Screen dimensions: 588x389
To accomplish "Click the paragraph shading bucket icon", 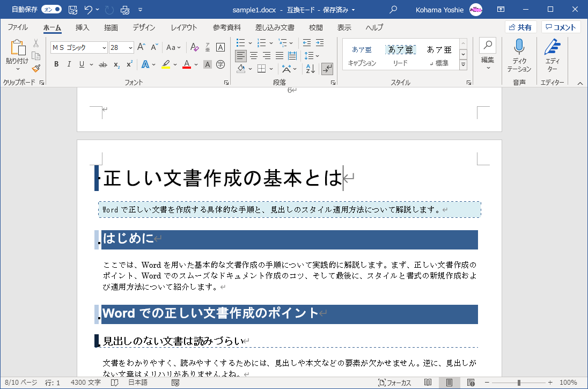I will (241, 69).
